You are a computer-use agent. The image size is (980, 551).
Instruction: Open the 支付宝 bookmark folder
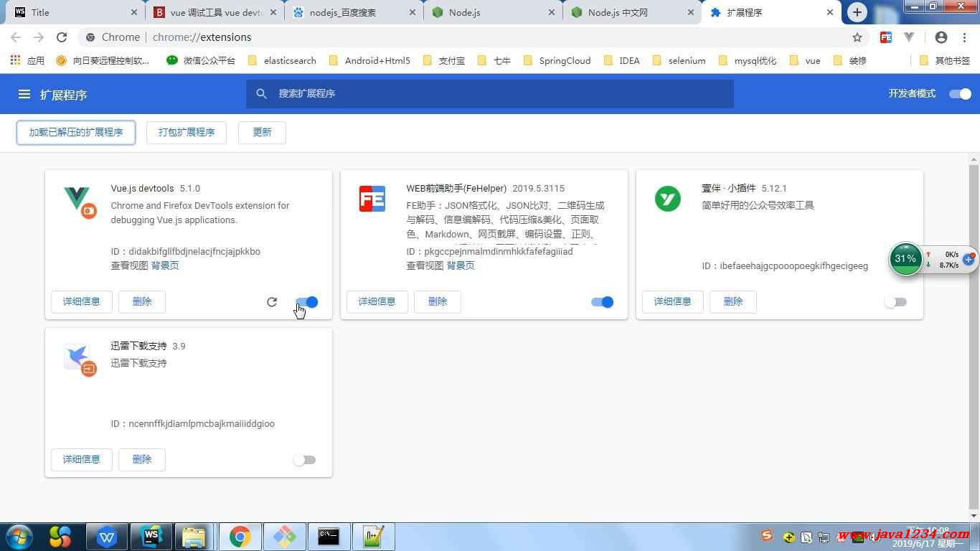443,61
